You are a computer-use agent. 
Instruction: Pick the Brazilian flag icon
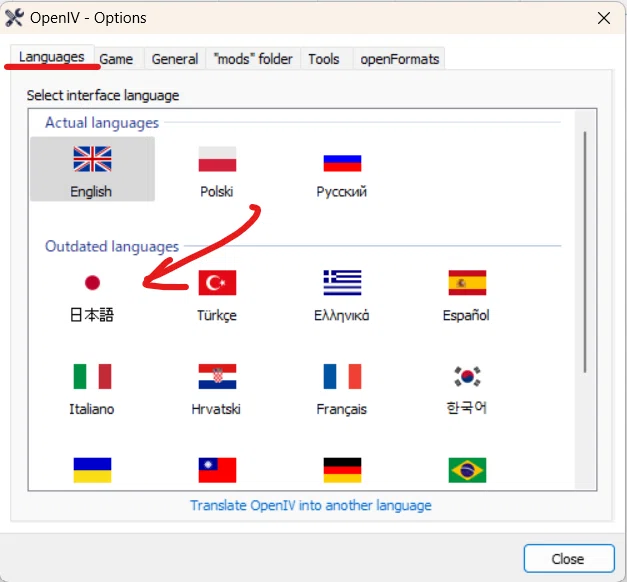(467, 470)
